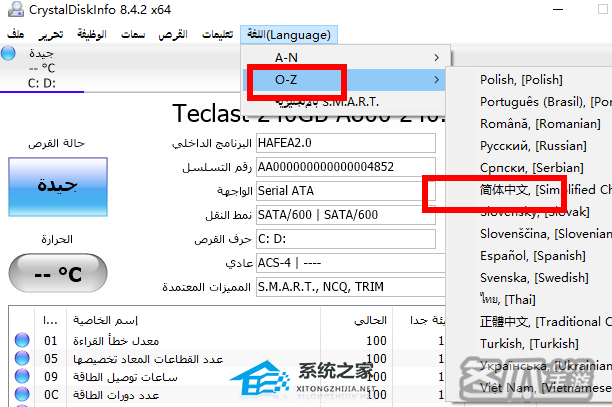Click the interface field Serial ATA
The width and height of the screenshot is (612, 407).
click(346, 191)
